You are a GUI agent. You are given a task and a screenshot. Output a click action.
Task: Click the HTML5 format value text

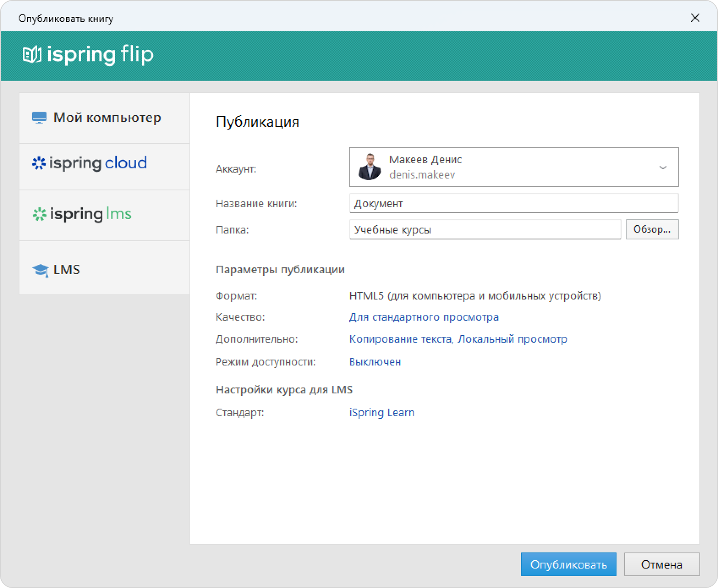475,296
